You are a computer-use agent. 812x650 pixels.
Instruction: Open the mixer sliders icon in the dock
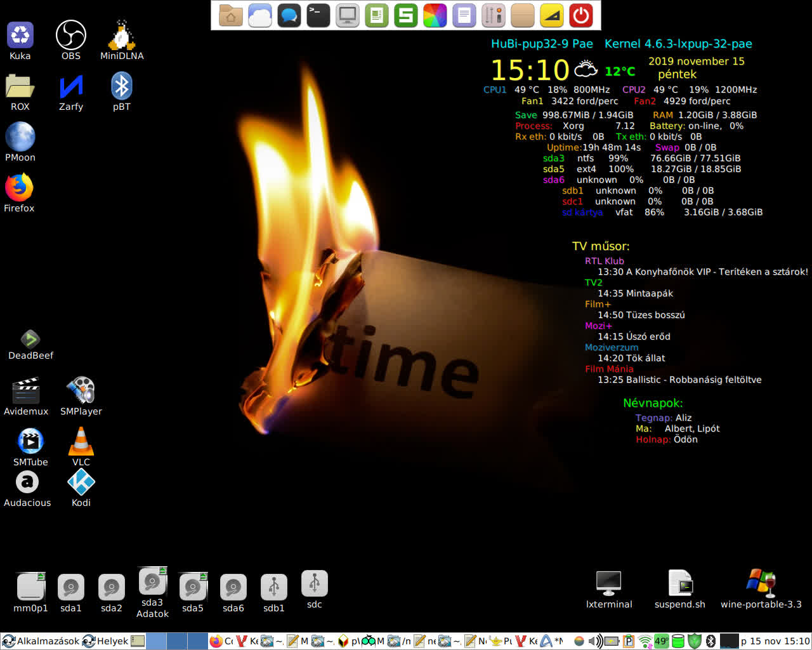[x=494, y=15]
